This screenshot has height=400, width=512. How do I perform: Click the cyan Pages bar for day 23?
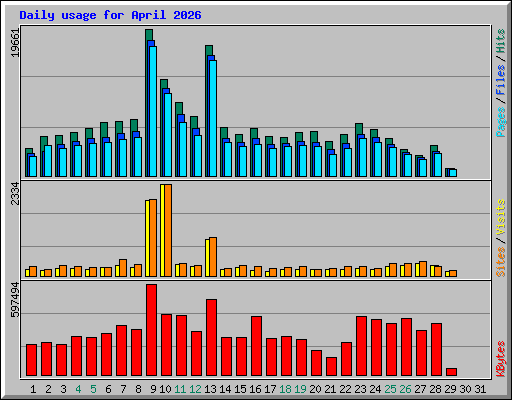pyautogui.click(x=363, y=157)
